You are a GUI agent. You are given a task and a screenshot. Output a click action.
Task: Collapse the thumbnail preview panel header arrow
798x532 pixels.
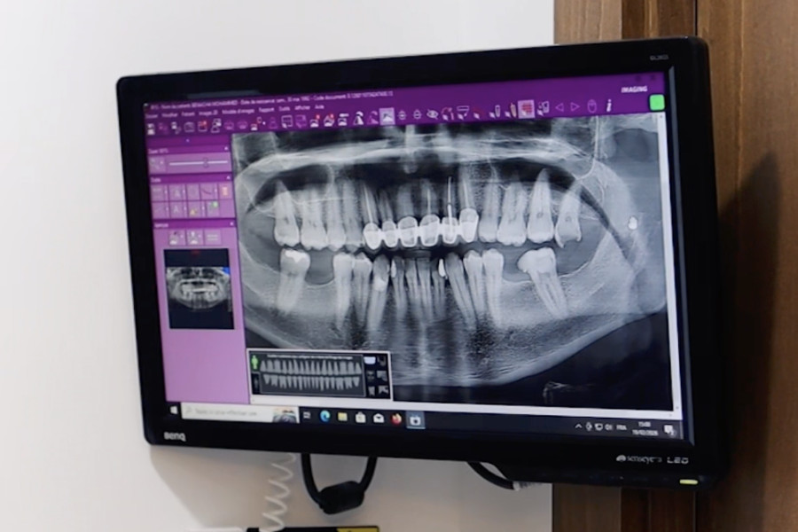231,223
